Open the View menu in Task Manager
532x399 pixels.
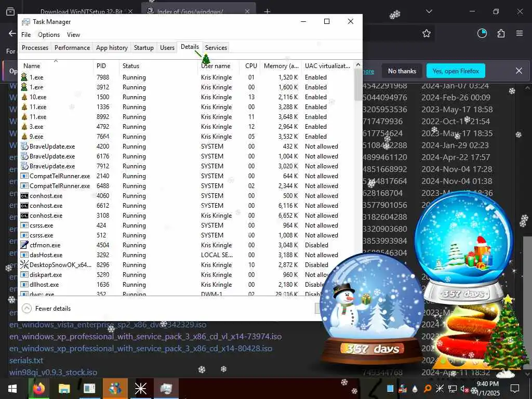73,35
